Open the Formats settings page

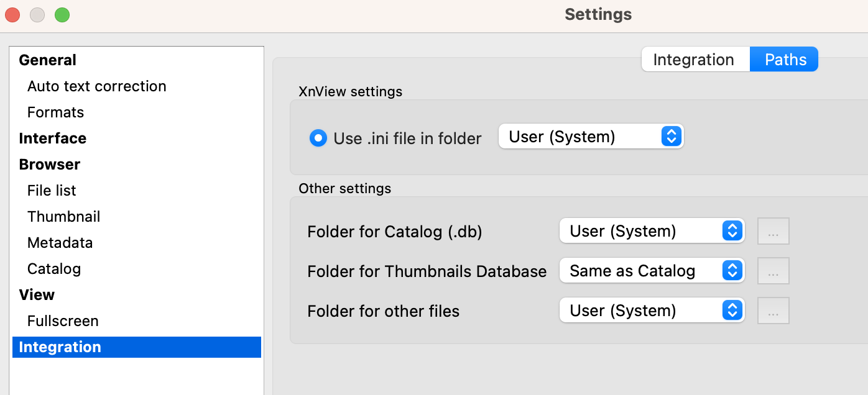(x=56, y=112)
